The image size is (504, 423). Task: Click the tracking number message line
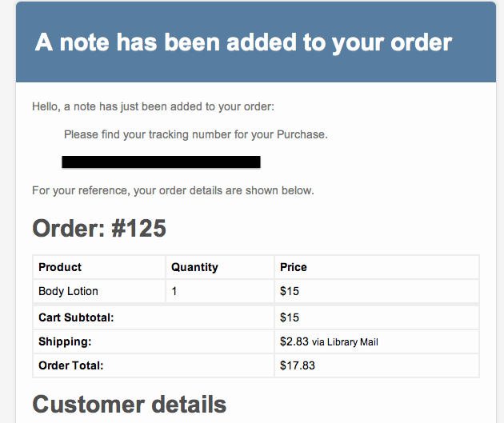(196, 134)
